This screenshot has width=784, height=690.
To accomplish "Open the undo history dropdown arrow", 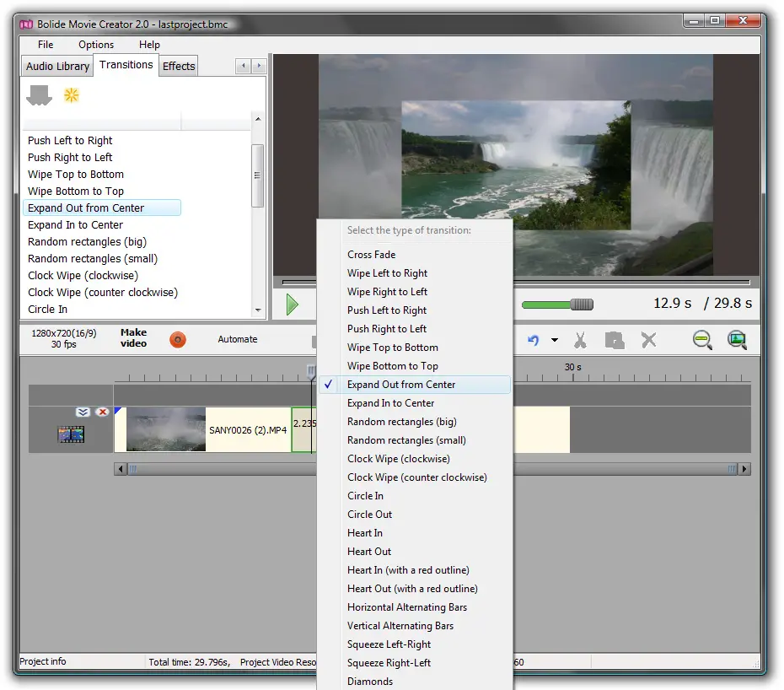I will [x=554, y=341].
